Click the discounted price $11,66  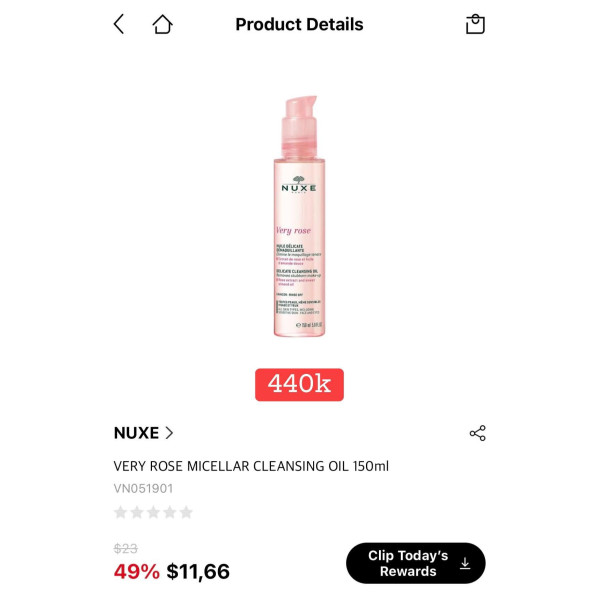pos(198,571)
